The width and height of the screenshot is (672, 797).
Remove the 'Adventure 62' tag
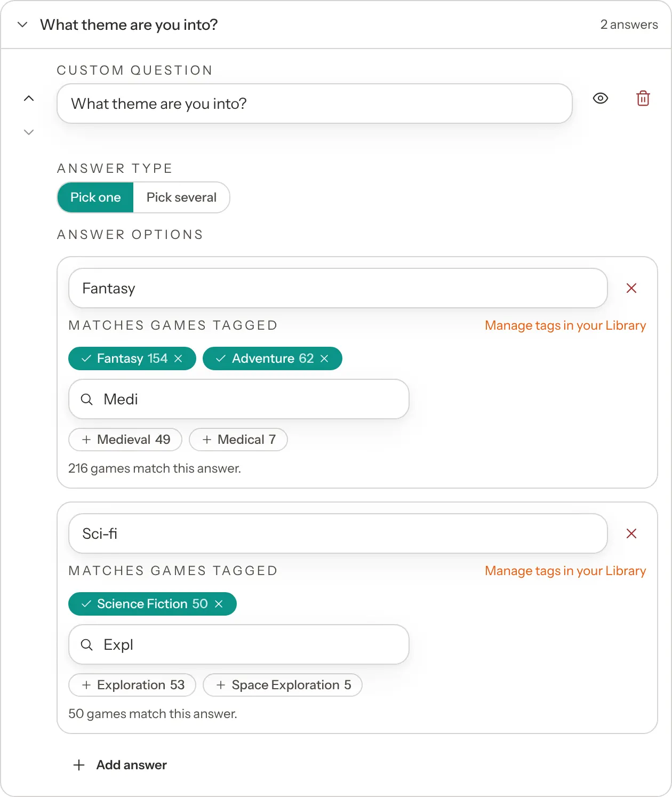[324, 358]
